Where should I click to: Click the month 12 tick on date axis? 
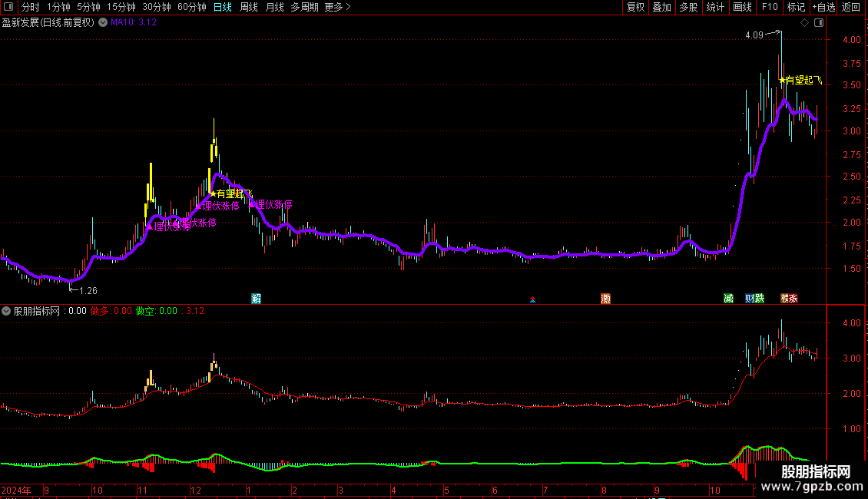[x=195, y=490]
